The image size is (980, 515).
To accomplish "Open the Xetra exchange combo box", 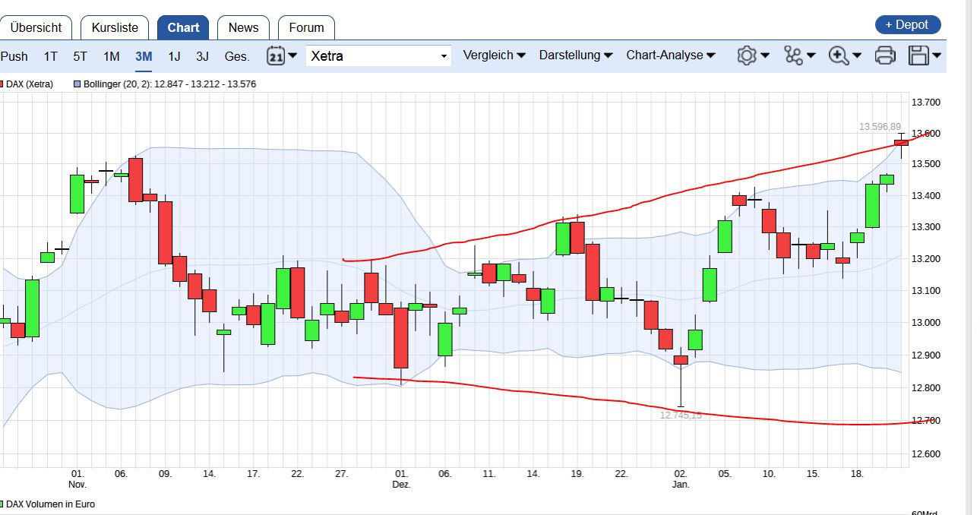I will [378, 55].
